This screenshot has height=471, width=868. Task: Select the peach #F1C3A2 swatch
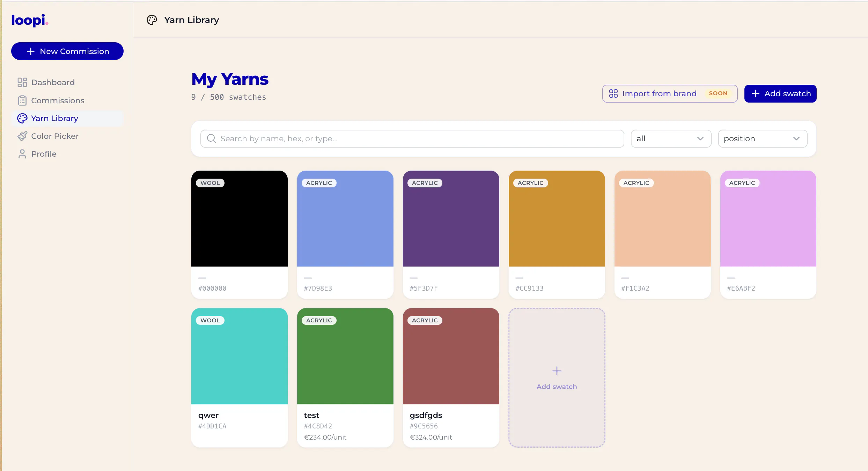[663, 234]
